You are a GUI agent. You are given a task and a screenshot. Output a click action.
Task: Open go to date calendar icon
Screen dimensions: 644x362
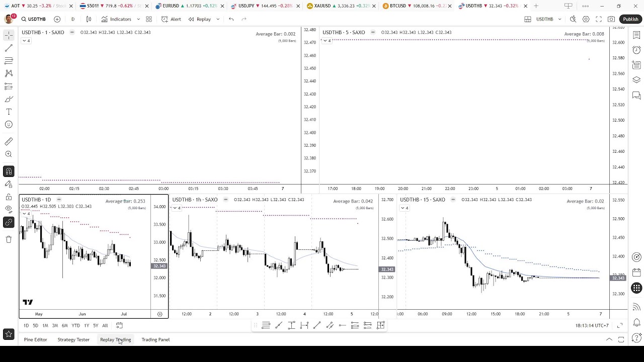119,326
